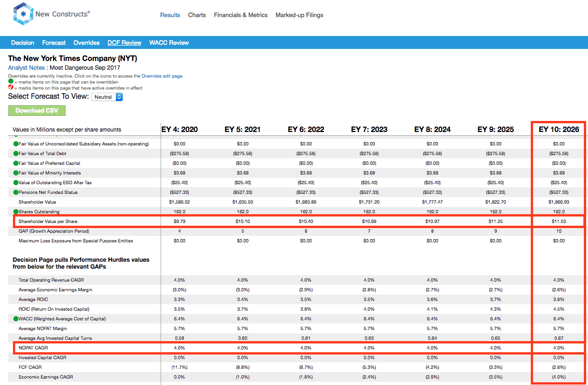Click the New Constructs logo
Viewport: 588px width, 385px height.
tap(51, 15)
